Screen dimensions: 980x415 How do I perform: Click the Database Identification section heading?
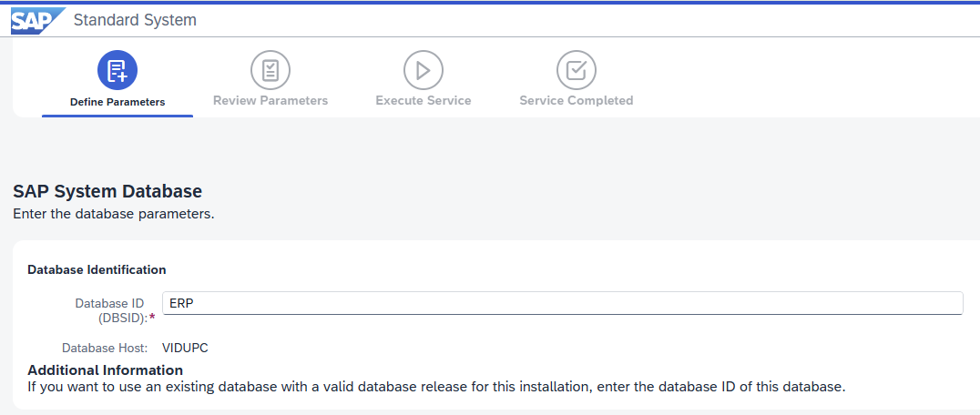click(x=97, y=270)
